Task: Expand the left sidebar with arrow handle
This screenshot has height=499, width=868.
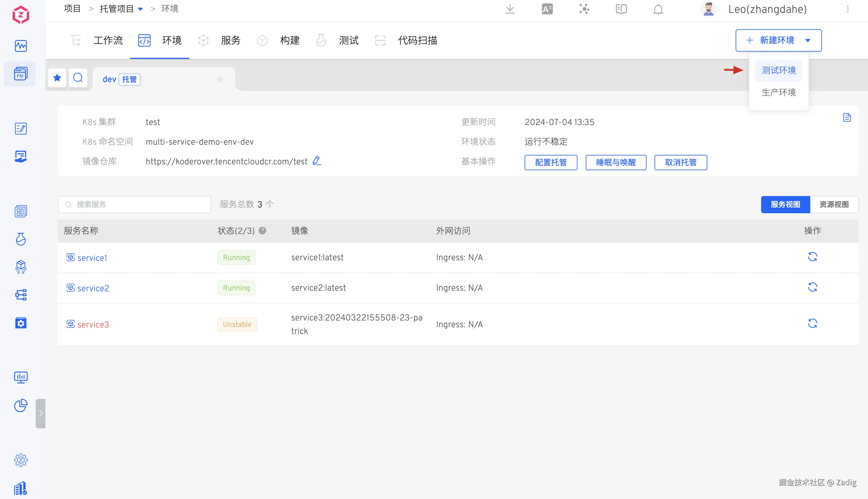Action: [41, 413]
